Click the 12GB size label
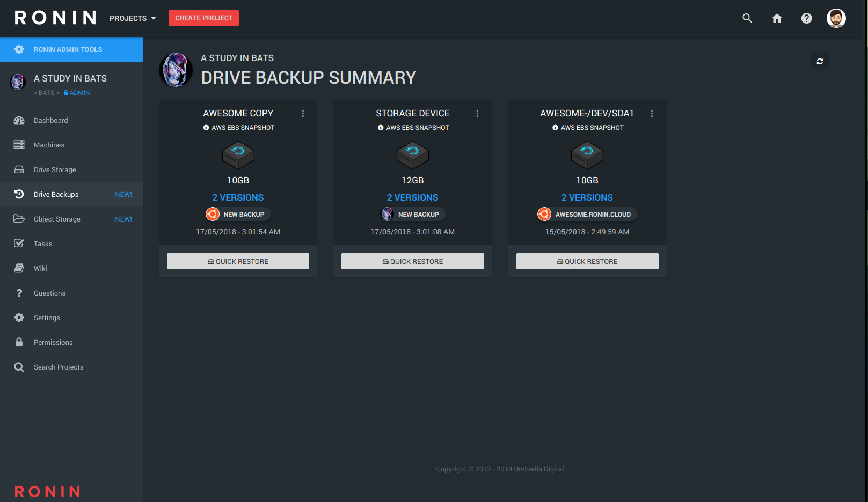 pyautogui.click(x=412, y=180)
